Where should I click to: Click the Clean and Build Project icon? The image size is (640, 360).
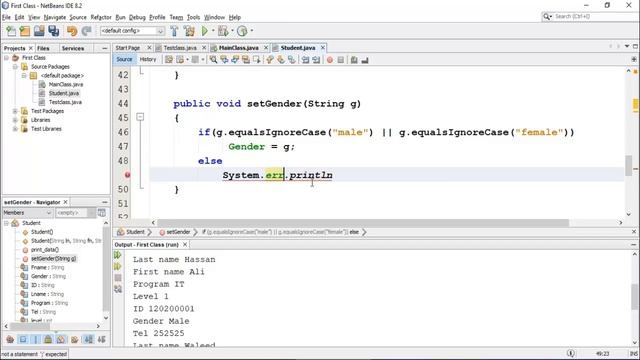click(189, 31)
